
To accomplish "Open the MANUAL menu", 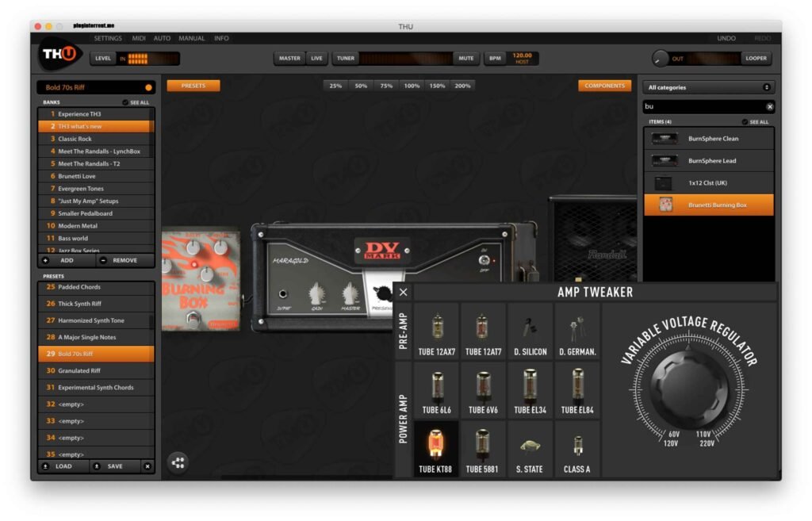I will point(192,38).
